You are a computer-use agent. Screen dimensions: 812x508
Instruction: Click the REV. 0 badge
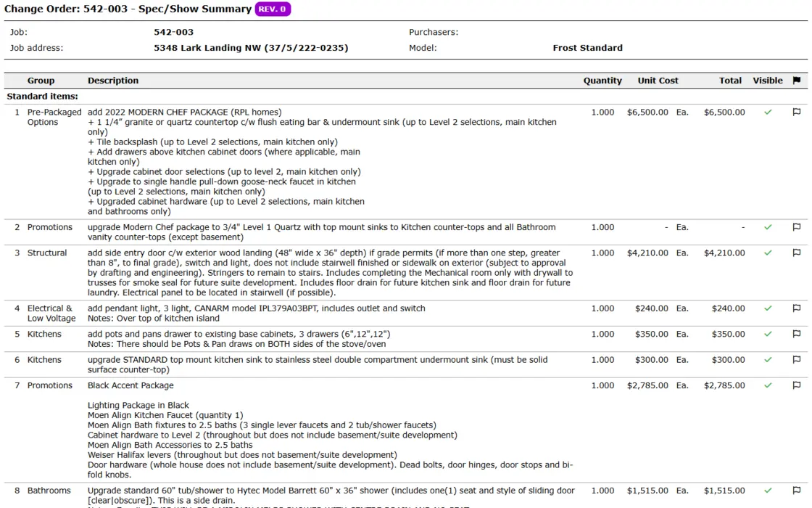pyautogui.click(x=273, y=9)
